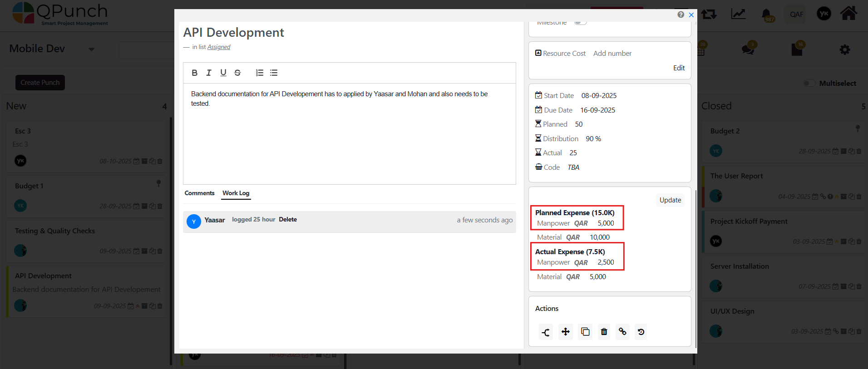Open punch history with clock-arrow icon
The width and height of the screenshot is (868, 369).
click(x=641, y=332)
